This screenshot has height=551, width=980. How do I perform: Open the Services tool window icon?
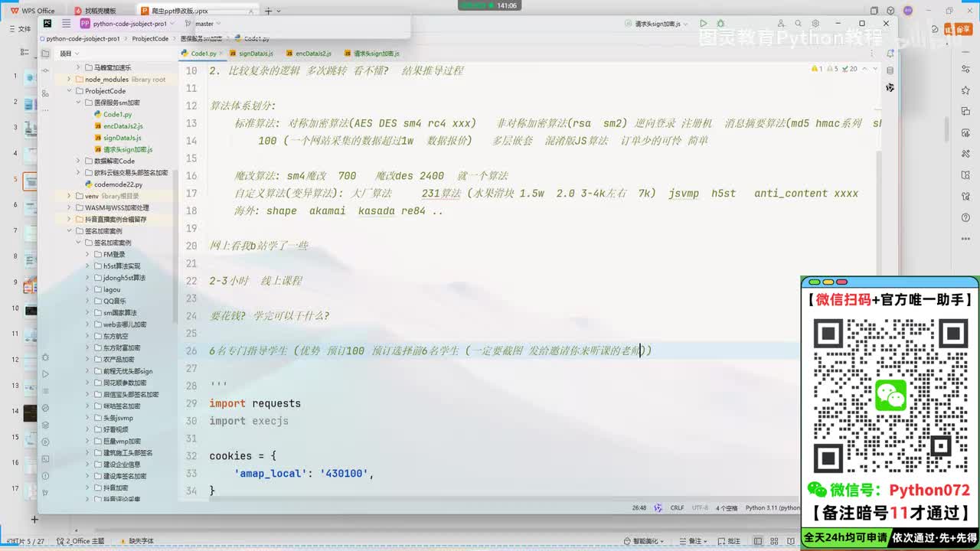point(46,442)
